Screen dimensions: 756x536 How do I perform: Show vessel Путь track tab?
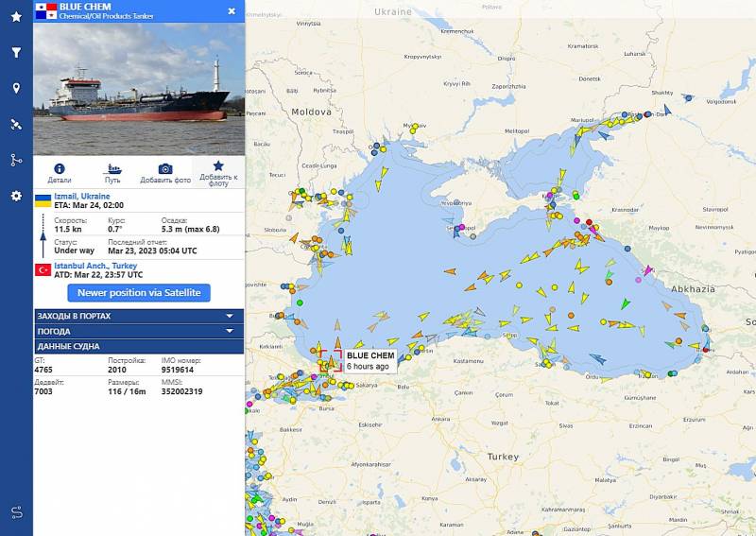coord(112,173)
